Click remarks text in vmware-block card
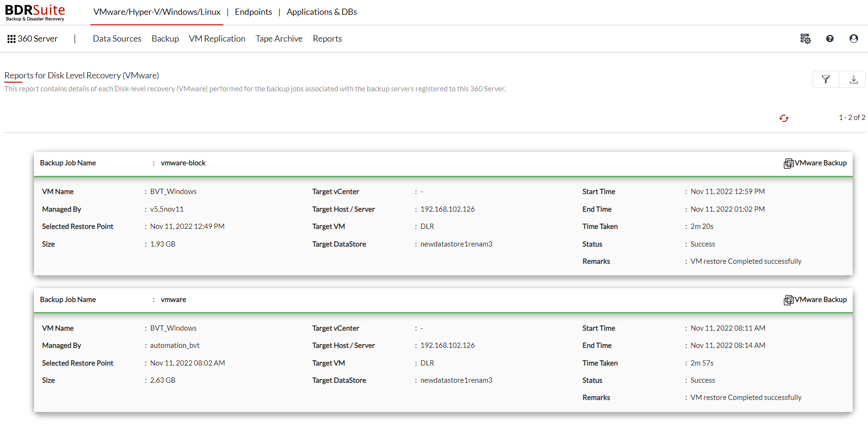The width and height of the screenshot is (868, 431). point(746,261)
